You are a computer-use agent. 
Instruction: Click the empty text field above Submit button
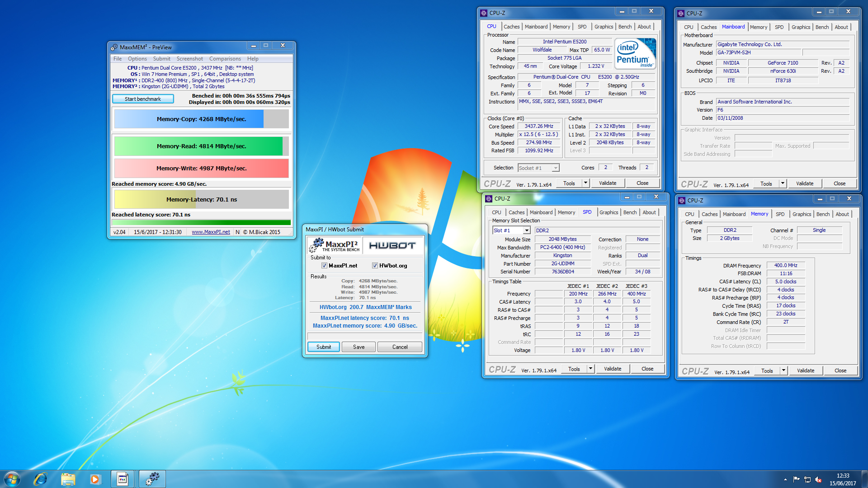click(364, 336)
